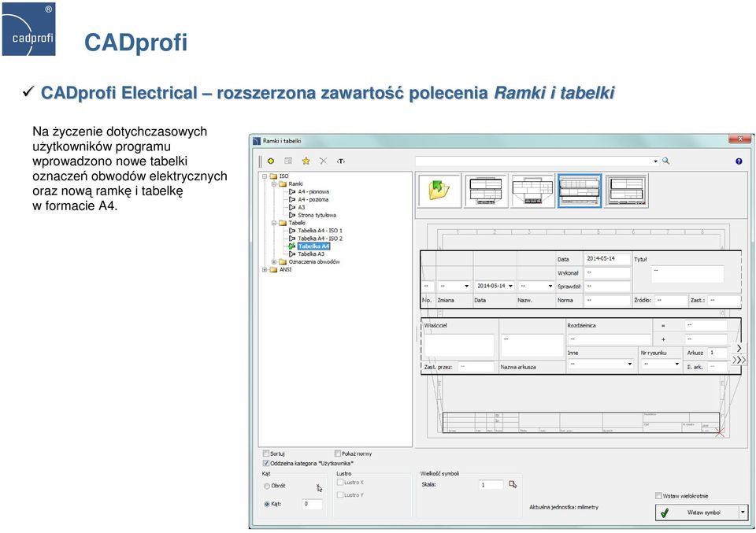Click the Data field next to Wykonał
Image resolution: width=756 pixels, height=533 pixels.
click(607, 259)
